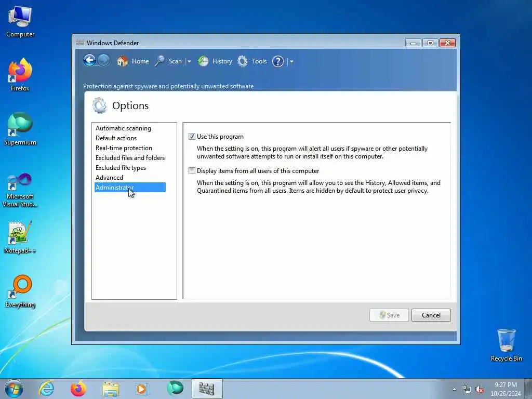Open Windows Media Player on taskbar

click(142, 389)
